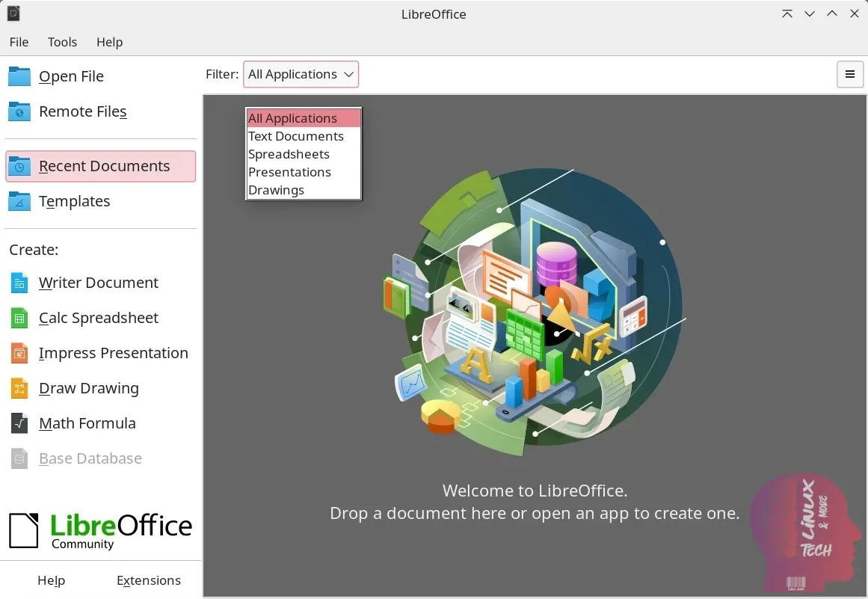This screenshot has width=868, height=599.
Task: Click the Writer Document icon
Action: click(x=19, y=283)
